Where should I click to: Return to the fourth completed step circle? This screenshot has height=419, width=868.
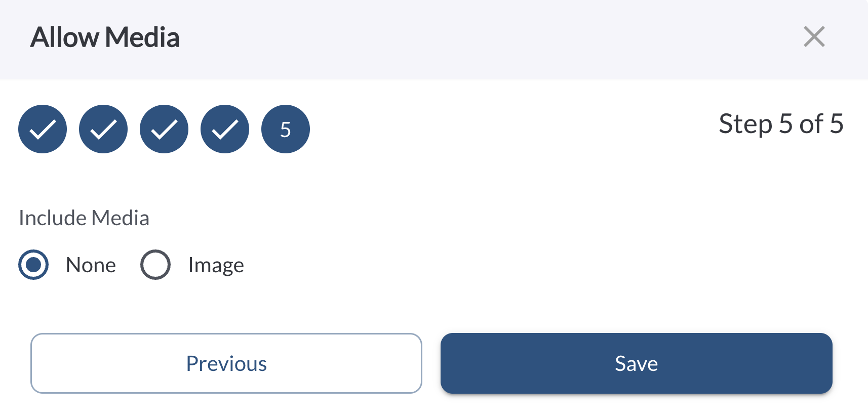point(225,129)
